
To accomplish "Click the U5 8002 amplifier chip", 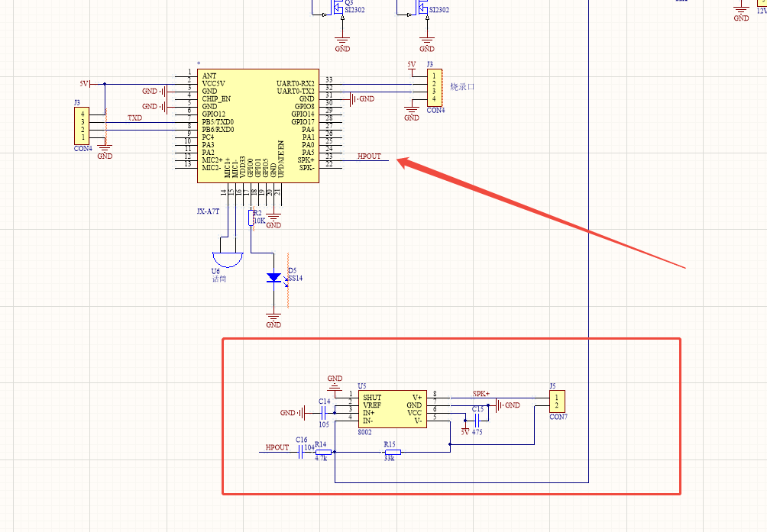I will 392,408.
